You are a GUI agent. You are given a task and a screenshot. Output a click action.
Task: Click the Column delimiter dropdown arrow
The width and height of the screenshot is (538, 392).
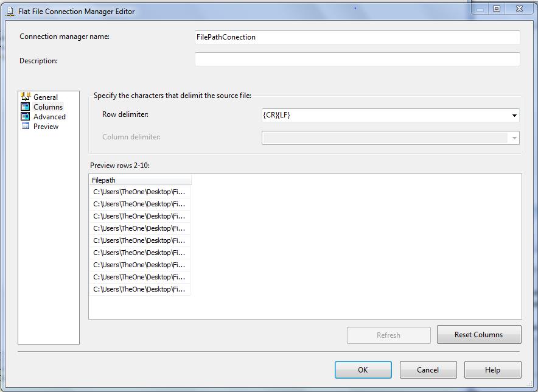pos(514,138)
